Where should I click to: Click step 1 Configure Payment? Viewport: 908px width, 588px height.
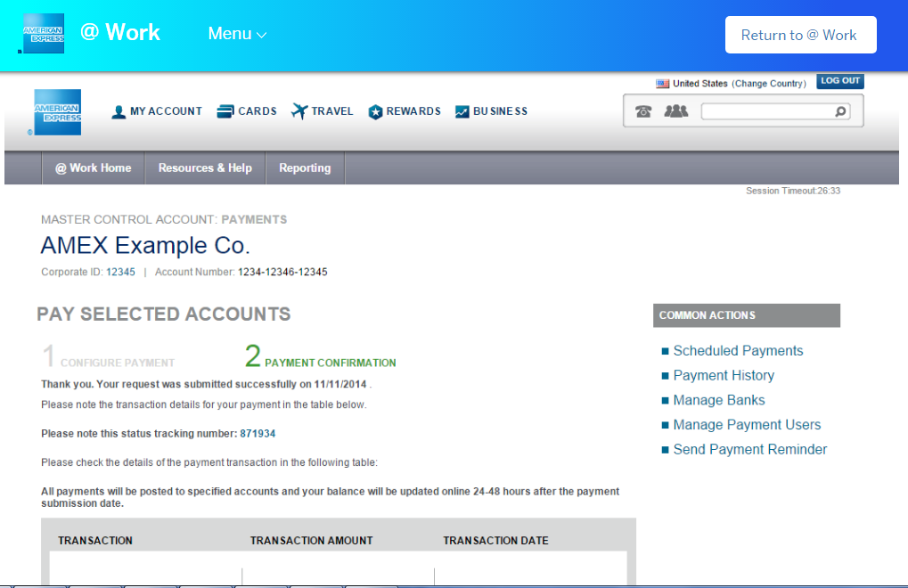pyautogui.click(x=109, y=356)
